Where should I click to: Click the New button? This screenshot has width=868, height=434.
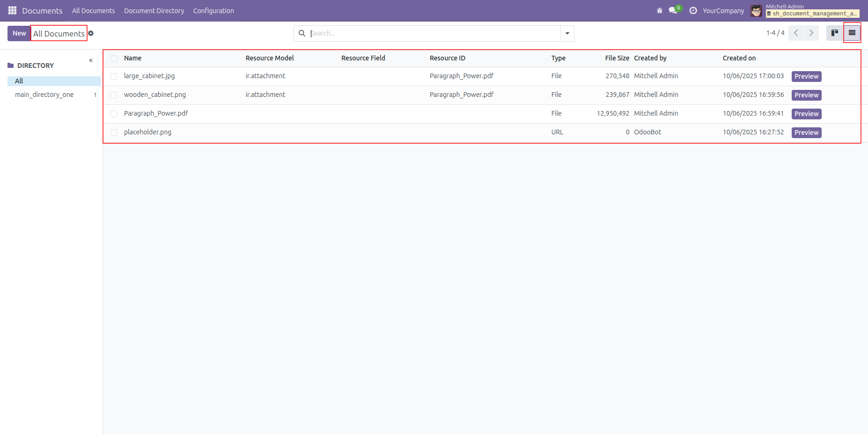point(19,33)
